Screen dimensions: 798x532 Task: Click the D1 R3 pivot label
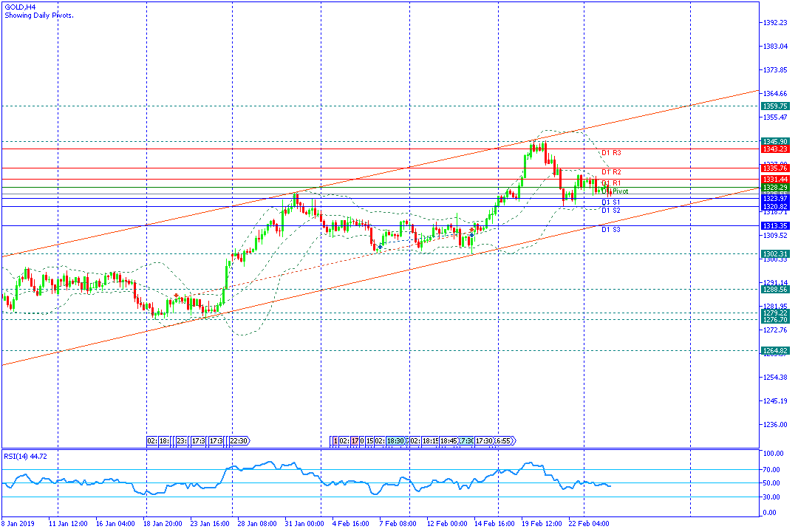pos(611,153)
